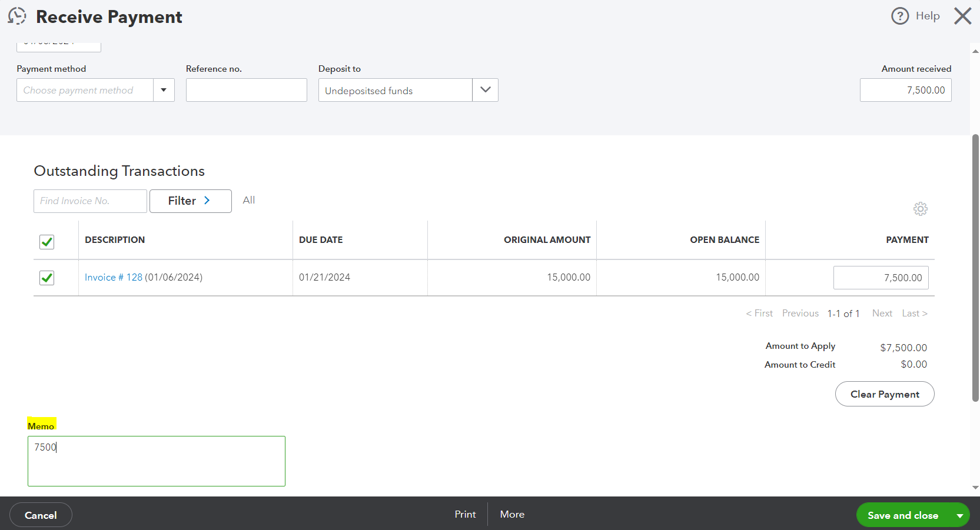Image resolution: width=980 pixels, height=530 pixels.
Task: Click More at the bottom bar
Action: point(511,514)
